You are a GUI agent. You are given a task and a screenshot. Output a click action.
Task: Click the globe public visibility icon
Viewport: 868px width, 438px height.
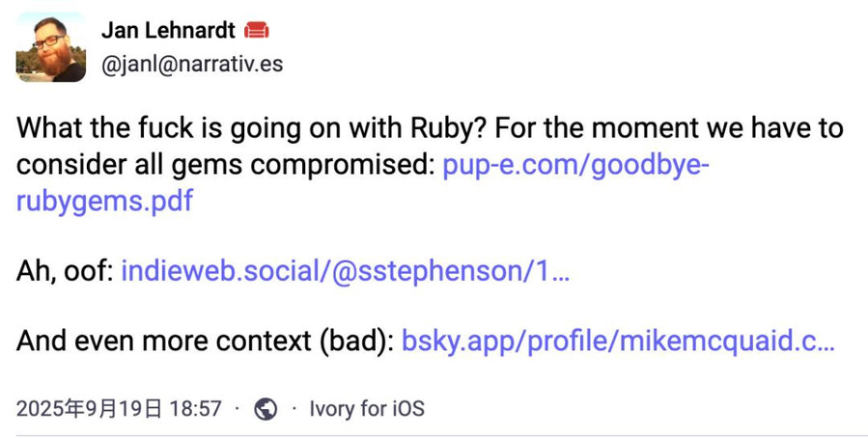click(x=266, y=409)
